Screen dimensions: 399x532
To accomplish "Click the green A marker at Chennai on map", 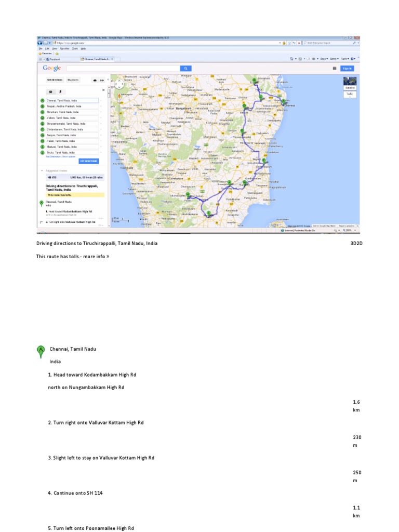I will click(284, 101).
